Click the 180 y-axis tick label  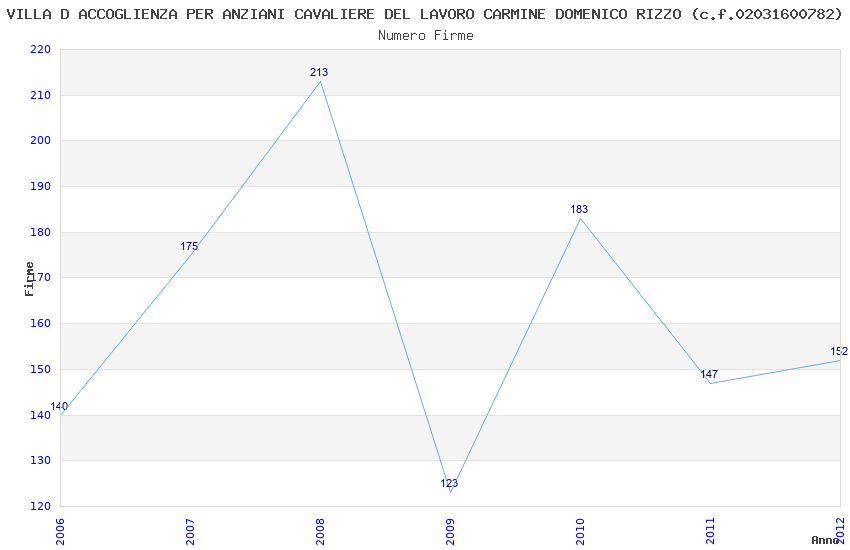point(41,232)
